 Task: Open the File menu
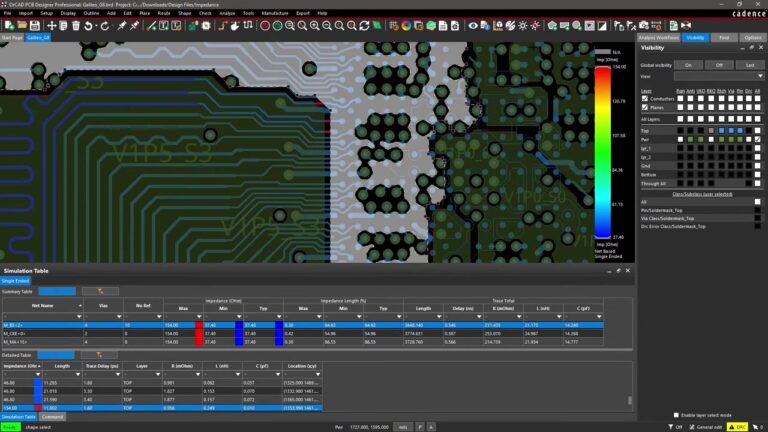pyautogui.click(x=7, y=13)
